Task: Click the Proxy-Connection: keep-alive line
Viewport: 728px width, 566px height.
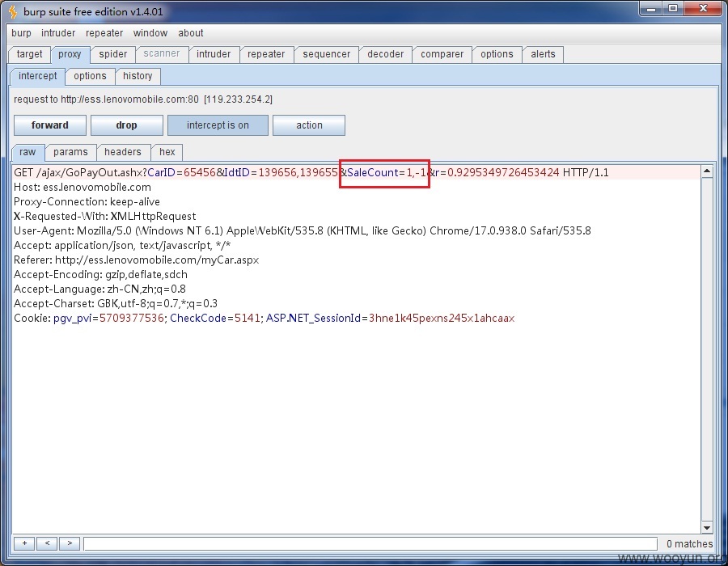Action: [x=87, y=202]
